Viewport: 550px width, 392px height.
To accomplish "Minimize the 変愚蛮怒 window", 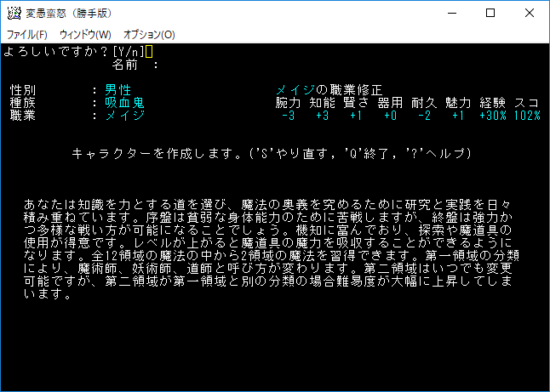I will tap(451, 14).
